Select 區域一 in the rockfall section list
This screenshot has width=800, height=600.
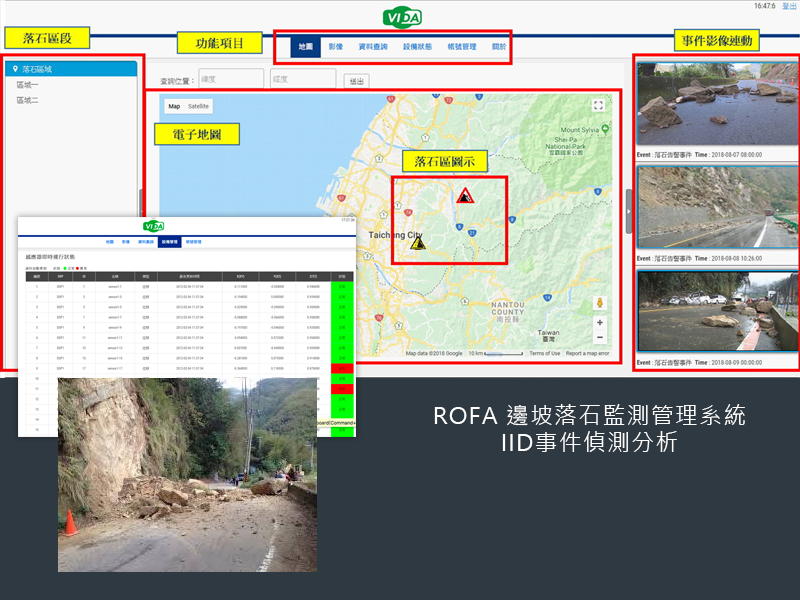28,85
